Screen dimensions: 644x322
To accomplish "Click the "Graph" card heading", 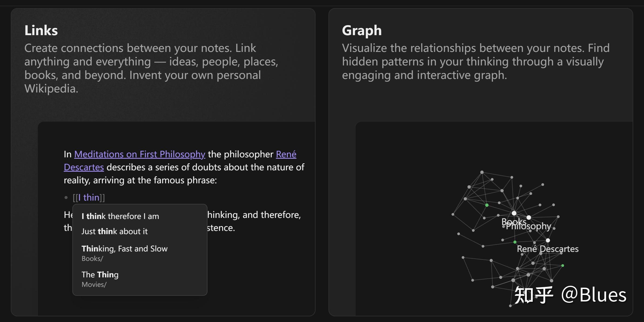I will pyautogui.click(x=362, y=30).
